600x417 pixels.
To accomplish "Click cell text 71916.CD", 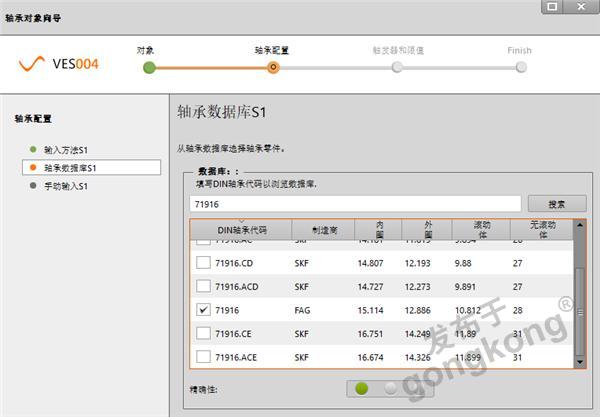I will [x=234, y=263].
